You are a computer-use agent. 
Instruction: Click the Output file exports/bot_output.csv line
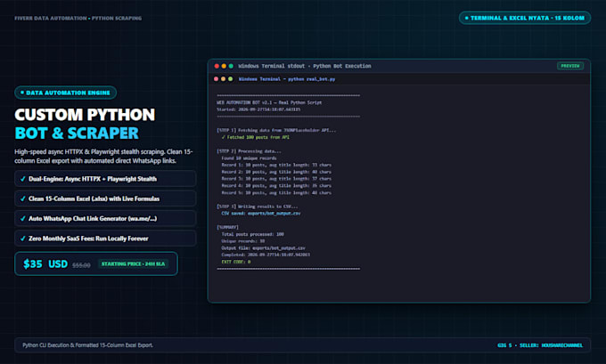(264, 248)
